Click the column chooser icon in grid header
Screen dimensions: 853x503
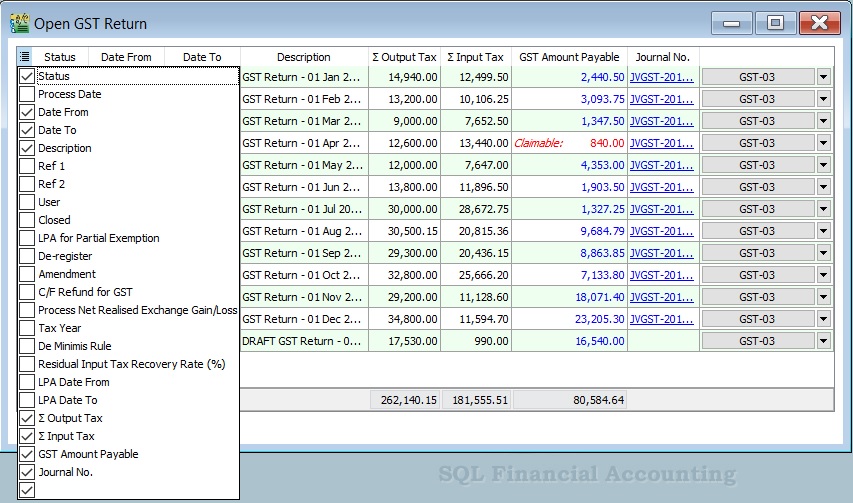[x=24, y=57]
